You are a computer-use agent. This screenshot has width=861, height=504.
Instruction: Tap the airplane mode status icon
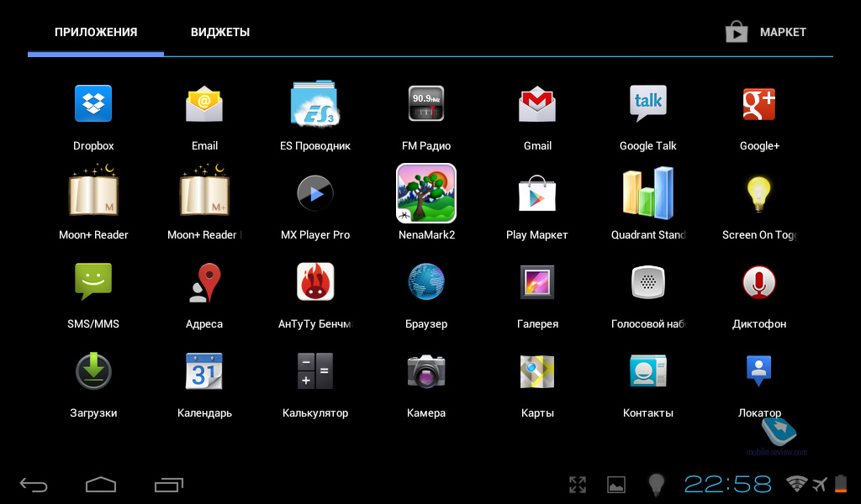[821, 484]
